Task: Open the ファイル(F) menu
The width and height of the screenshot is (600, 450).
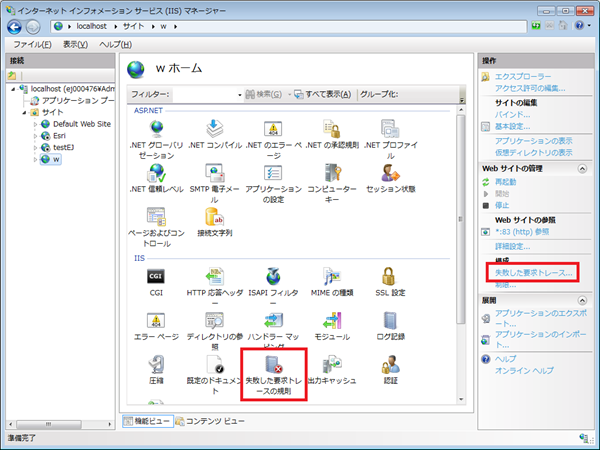Action: (33, 44)
